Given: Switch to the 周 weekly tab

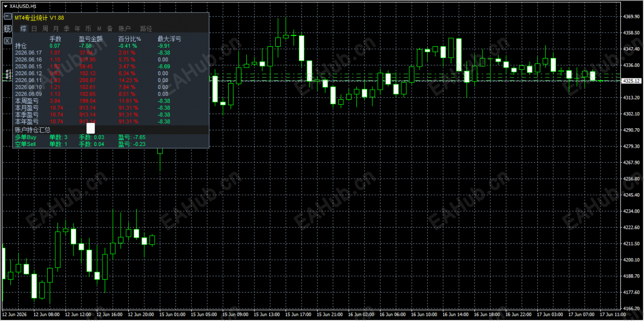Looking at the screenshot, I should [x=45, y=28].
